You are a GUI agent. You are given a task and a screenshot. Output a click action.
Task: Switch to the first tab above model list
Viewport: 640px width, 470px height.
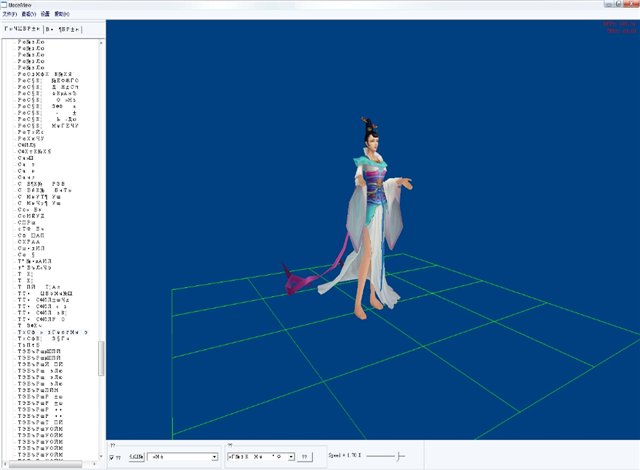pyautogui.click(x=22, y=29)
